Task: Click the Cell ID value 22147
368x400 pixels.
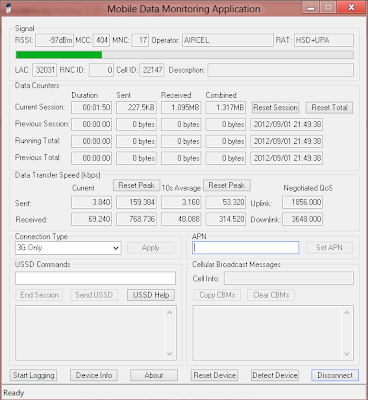Action: click(x=152, y=70)
